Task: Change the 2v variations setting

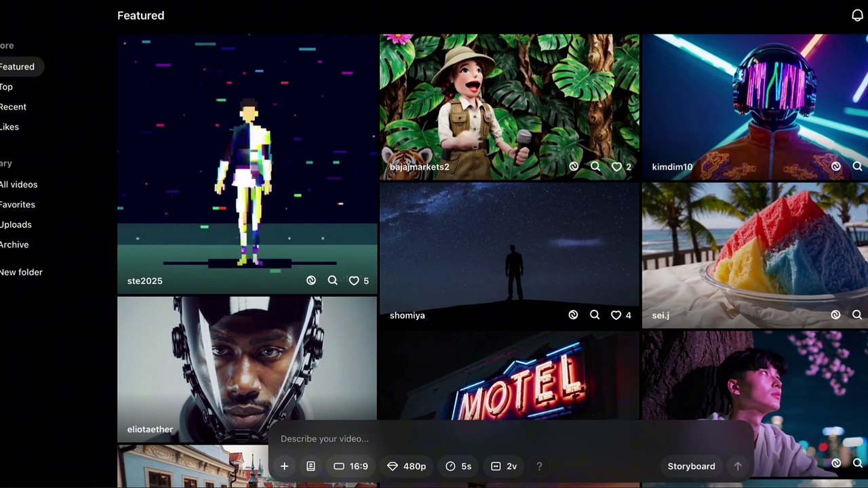Action: click(504, 466)
